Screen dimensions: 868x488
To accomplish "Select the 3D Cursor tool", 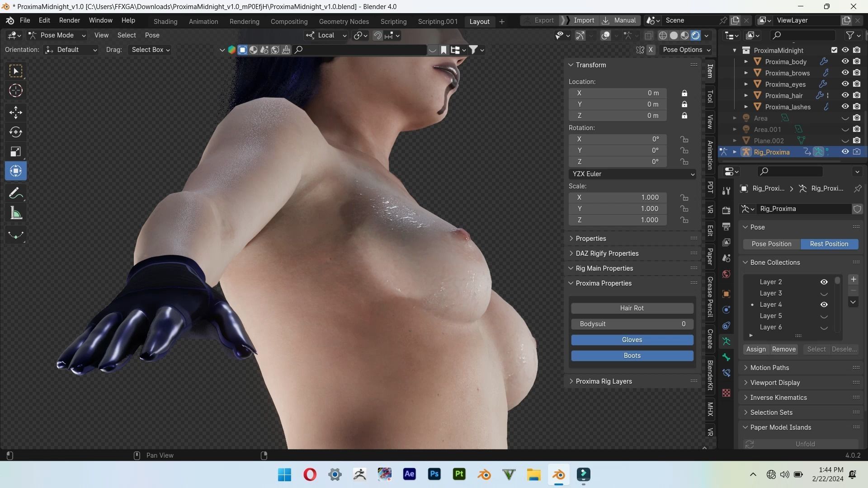I will (16, 91).
